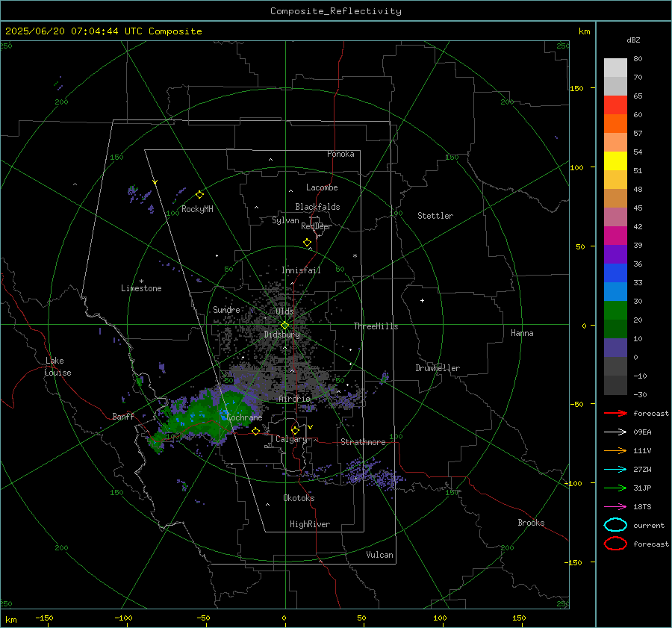Click the Lake Louise map label
This screenshot has height=628, width=672.
coord(58,367)
